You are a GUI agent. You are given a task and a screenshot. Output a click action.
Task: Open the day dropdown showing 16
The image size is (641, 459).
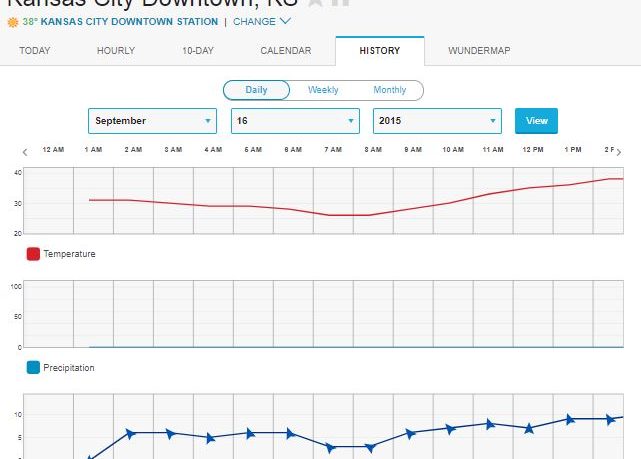[x=295, y=121]
